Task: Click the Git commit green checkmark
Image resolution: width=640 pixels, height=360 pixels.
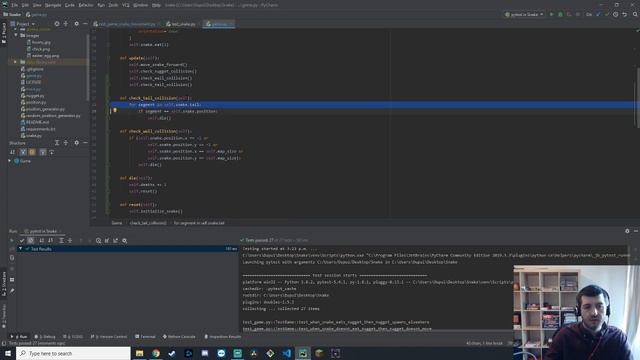Action: coord(607,14)
